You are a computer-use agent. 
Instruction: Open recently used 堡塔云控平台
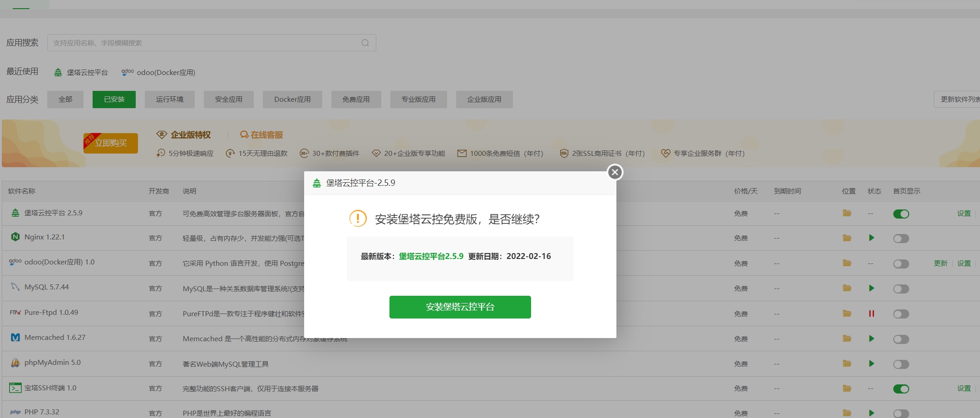click(81, 72)
